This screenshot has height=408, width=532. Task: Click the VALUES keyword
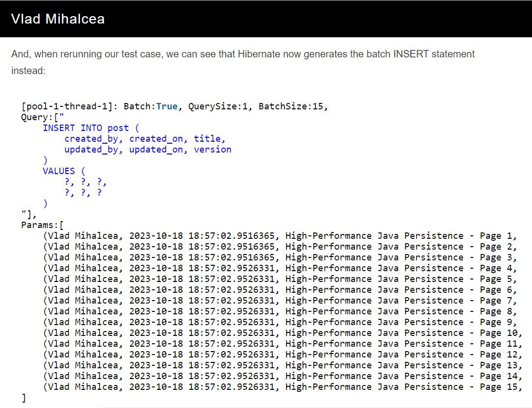[x=59, y=171]
